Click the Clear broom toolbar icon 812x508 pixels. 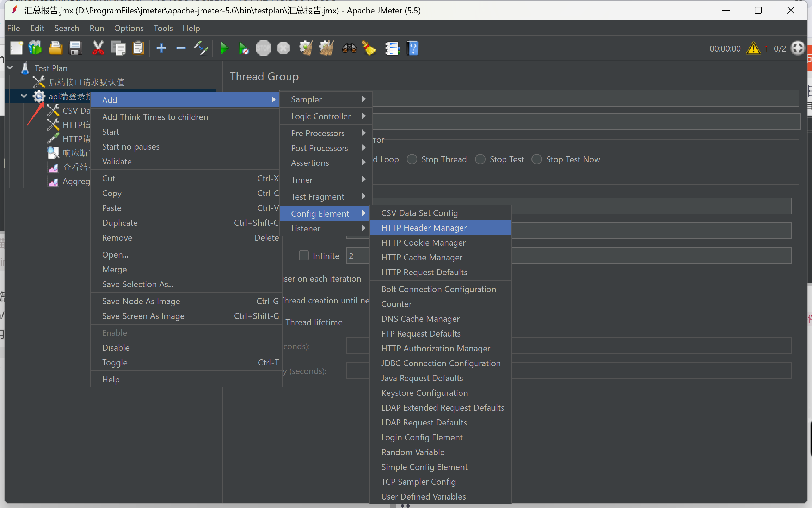pyautogui.click(x=306, y=48)
